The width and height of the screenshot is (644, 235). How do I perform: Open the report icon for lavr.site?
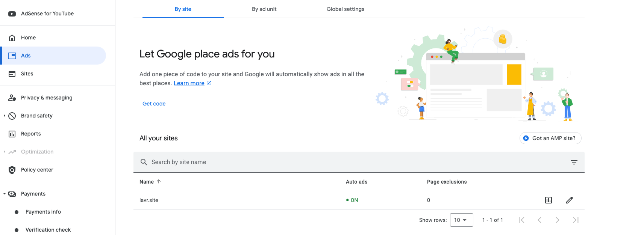549,200
